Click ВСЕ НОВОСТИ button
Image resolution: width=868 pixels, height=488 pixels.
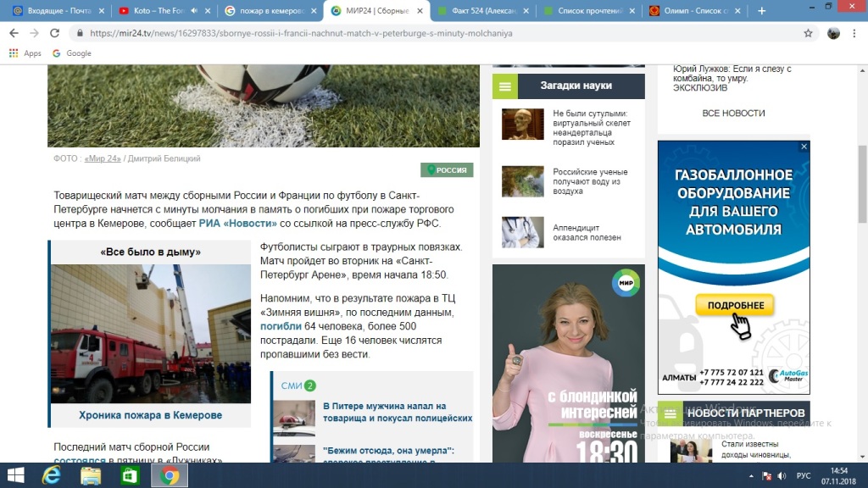coord(733,114)
